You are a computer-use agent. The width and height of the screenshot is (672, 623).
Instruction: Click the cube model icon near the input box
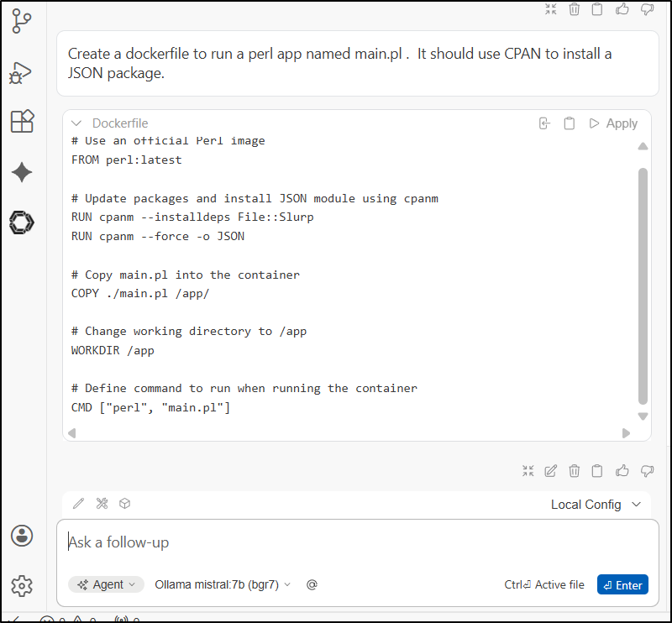125,504
